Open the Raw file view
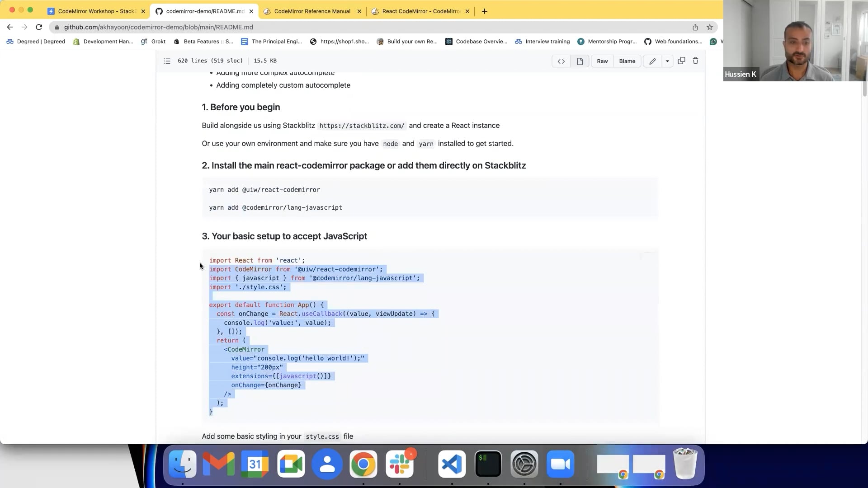 click(x=602, y=61)
